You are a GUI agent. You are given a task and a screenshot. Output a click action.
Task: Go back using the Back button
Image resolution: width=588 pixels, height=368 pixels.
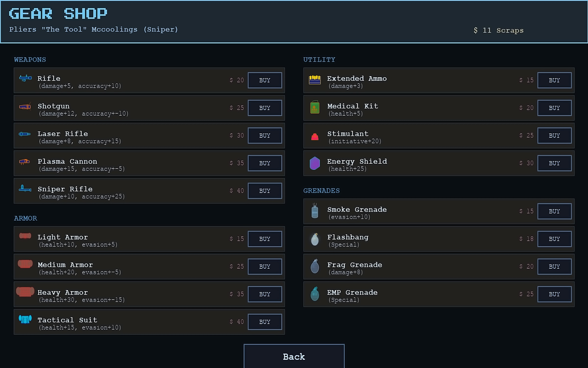294,356
